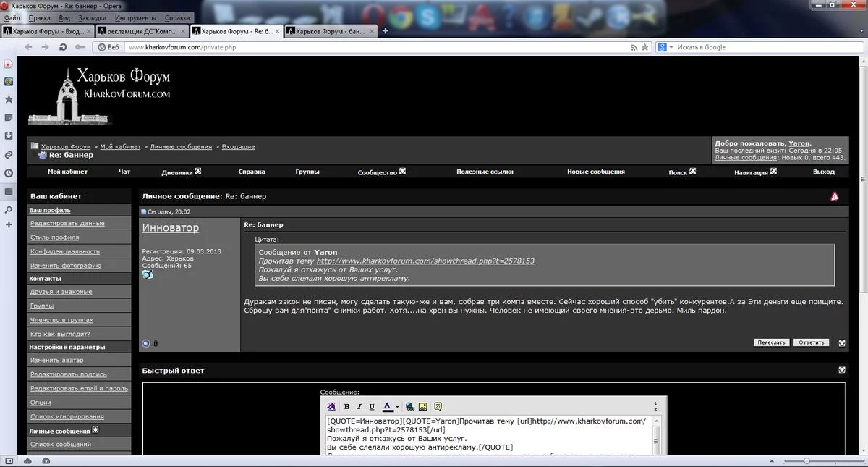Collapse the private message block toggle icon

click(x=842, y=343)
